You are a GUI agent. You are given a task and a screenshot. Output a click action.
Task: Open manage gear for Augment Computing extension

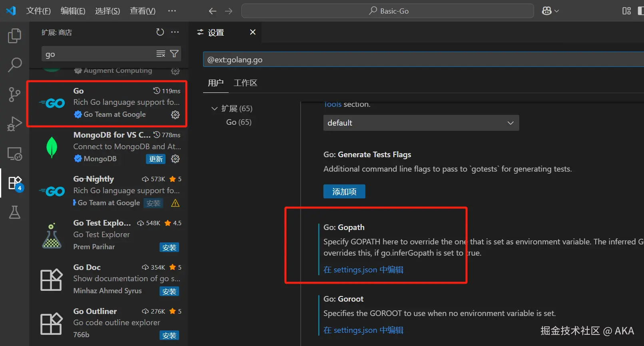click(x=175, y=71)
